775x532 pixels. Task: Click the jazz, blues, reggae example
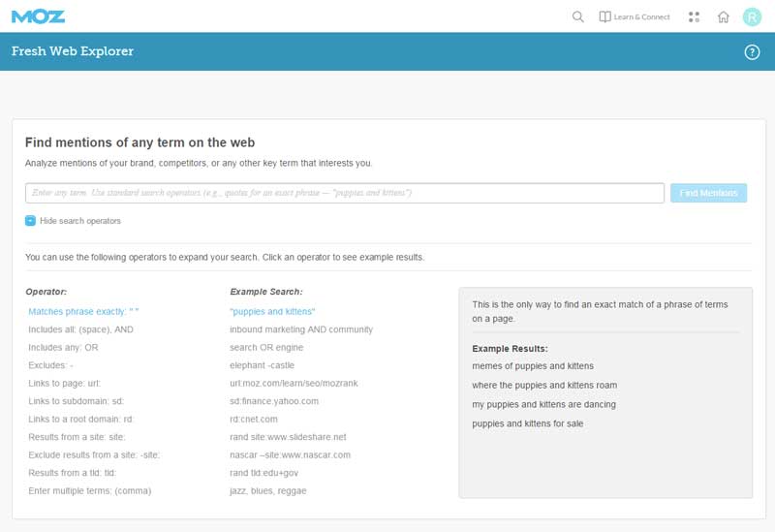[268, 491]
